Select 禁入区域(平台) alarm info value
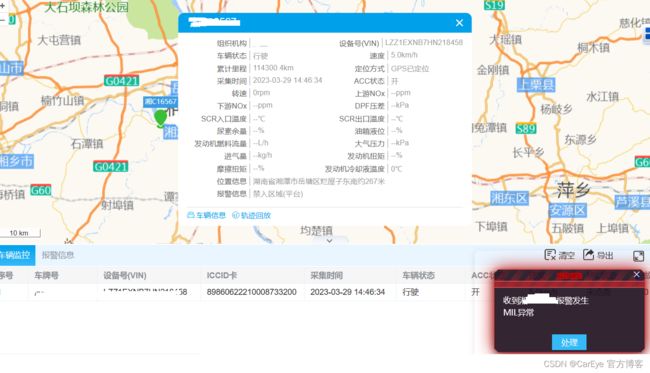 278,194
